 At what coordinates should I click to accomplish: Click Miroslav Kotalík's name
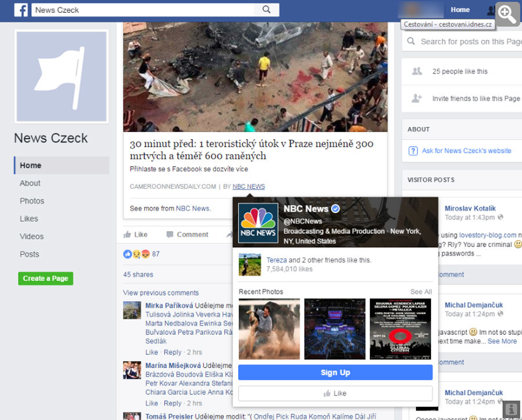(x=470, y=209)
